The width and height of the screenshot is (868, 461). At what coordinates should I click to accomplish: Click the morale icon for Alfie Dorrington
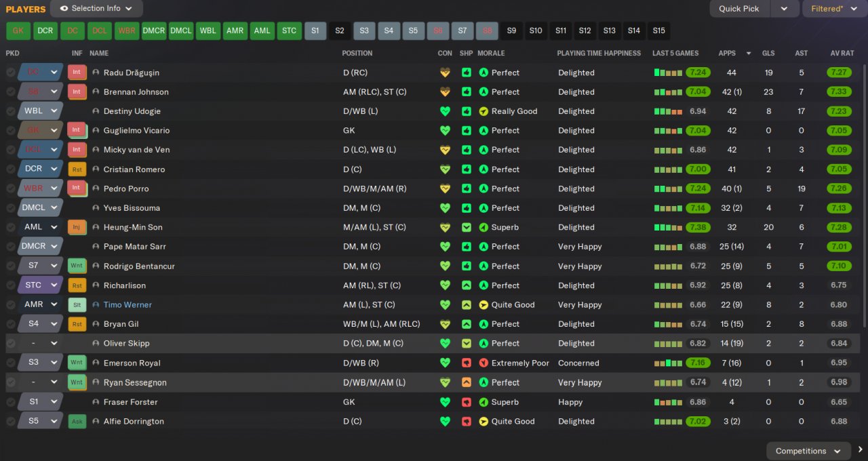(484, 421)
